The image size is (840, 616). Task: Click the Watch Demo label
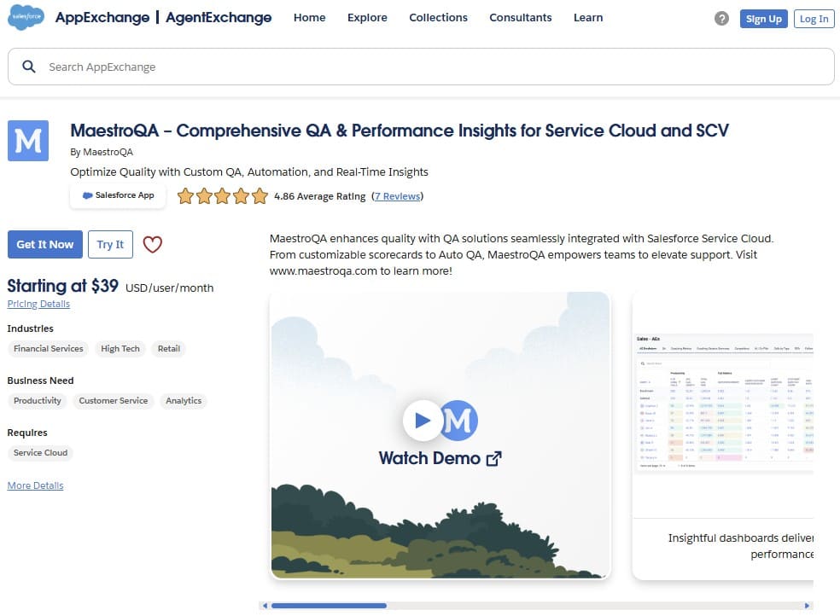[429, 459]
